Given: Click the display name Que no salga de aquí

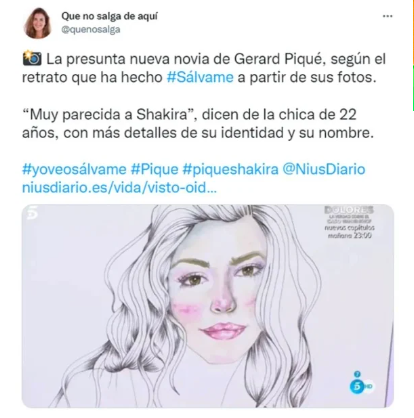Looking at the screenshot, I should tap(109, 16).
